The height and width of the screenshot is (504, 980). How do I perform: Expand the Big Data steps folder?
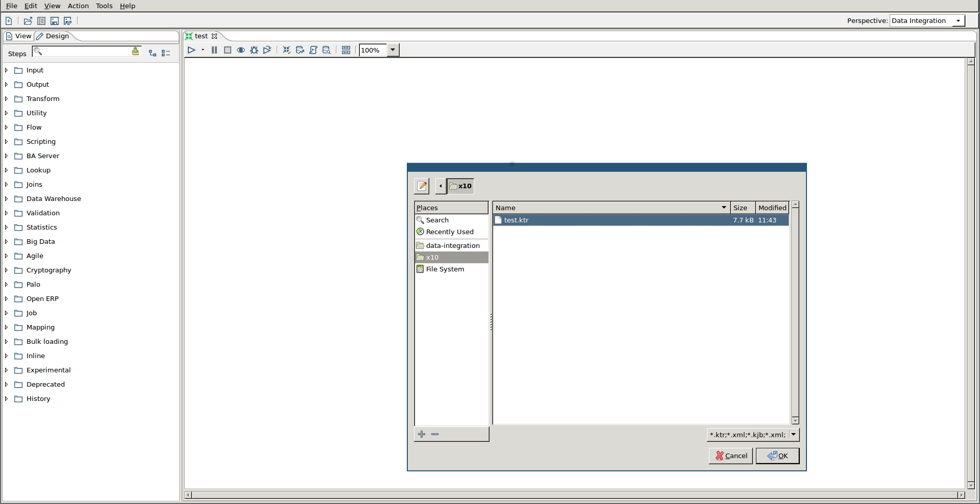pos(6,242)
